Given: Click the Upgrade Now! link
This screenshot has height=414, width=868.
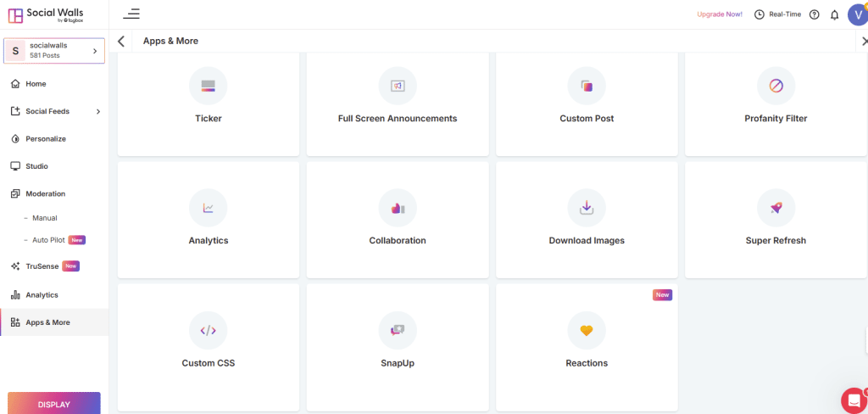Looking at the screenshot, I should tap(720, 14).
